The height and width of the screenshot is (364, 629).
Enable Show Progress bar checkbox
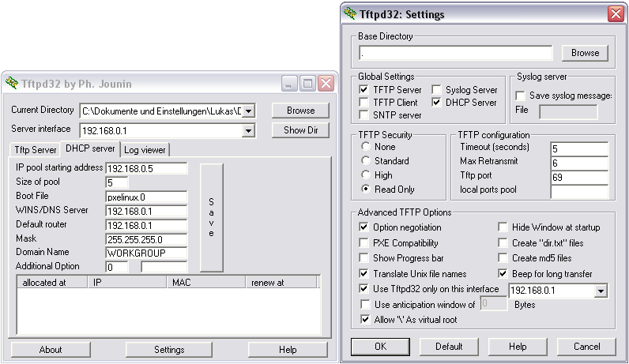pos(363,257)
